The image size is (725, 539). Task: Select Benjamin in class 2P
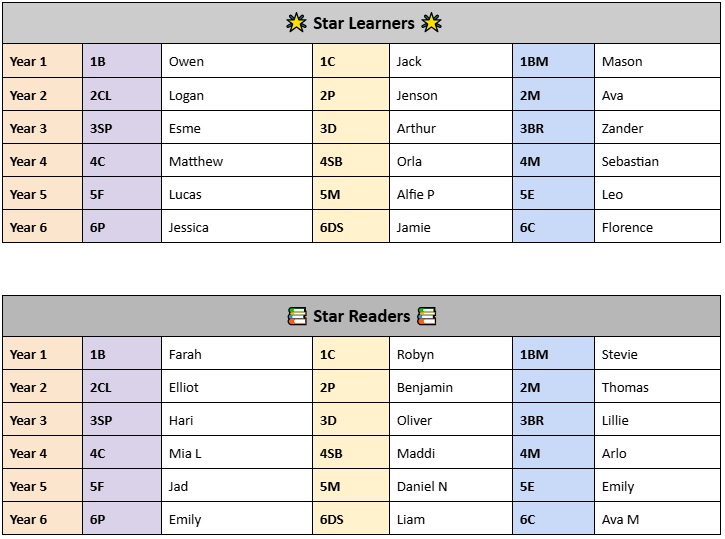424,387
